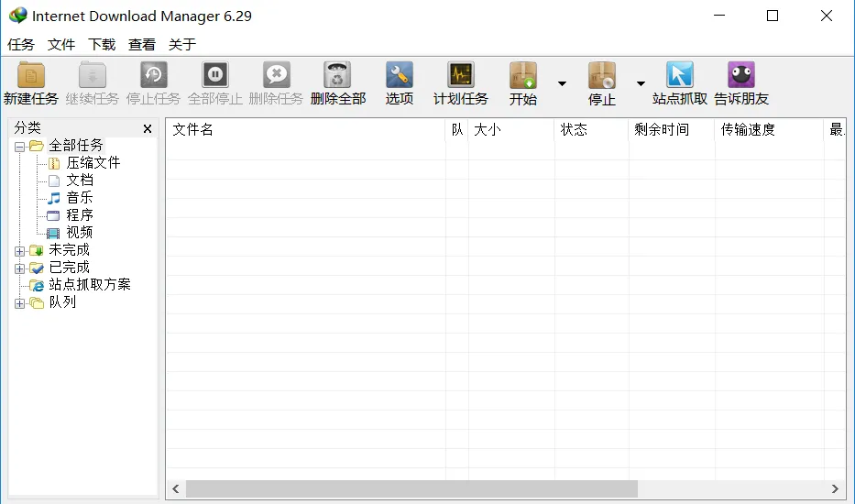Viewport: 855px width, 504px height.
Task: Click the 全部停止 pause icon
Action: [x=215, y=75]
